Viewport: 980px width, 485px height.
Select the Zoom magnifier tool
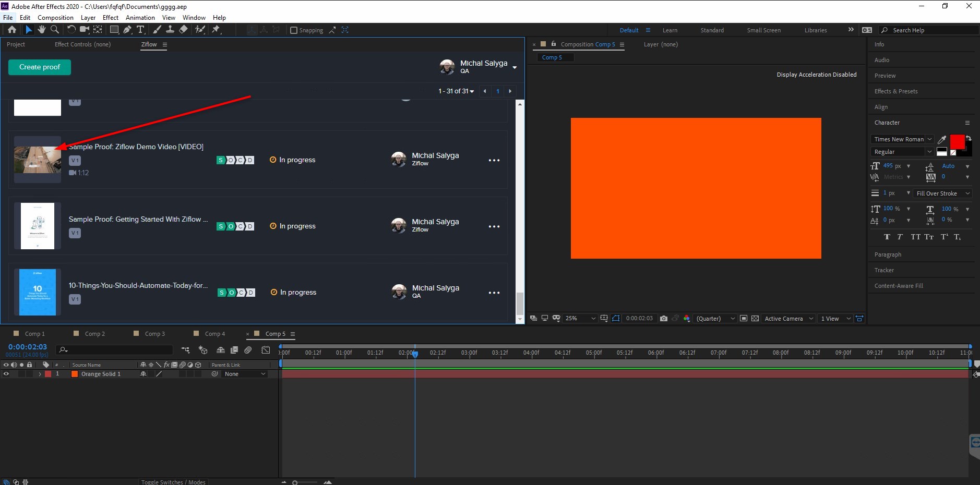[55, 30]
